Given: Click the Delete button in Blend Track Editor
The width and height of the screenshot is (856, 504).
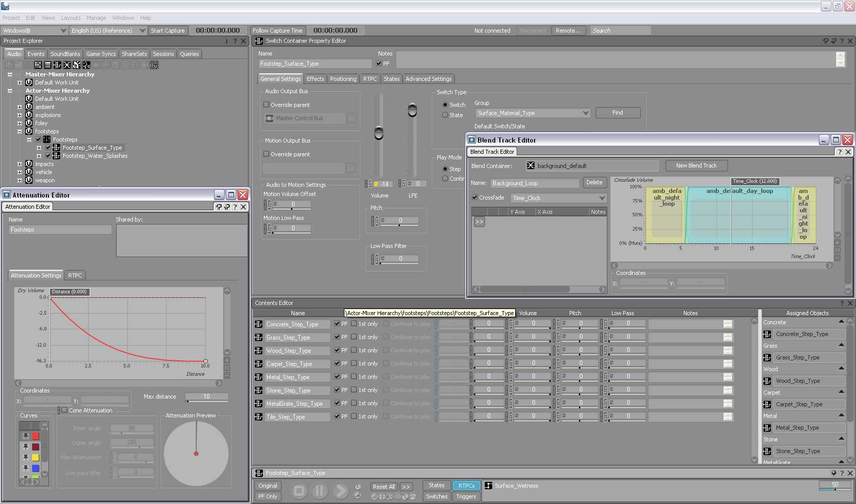Looking at the screenshot, I should pyautogui.click(x=594, y=182).
